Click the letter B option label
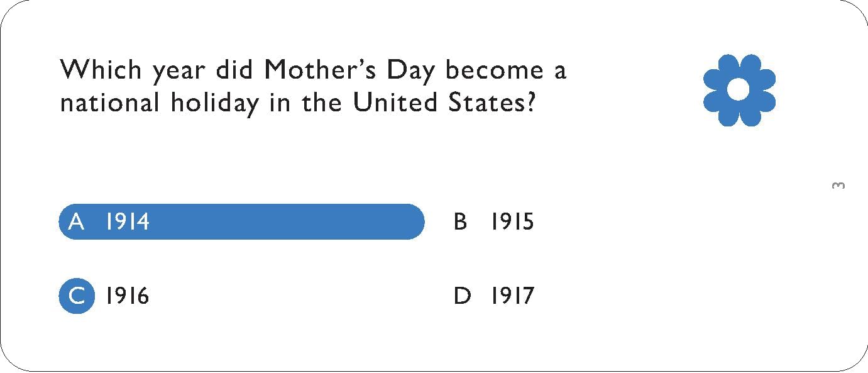Image resolution: width=868 pixels, height=373 pixels. tap(461, 222)
